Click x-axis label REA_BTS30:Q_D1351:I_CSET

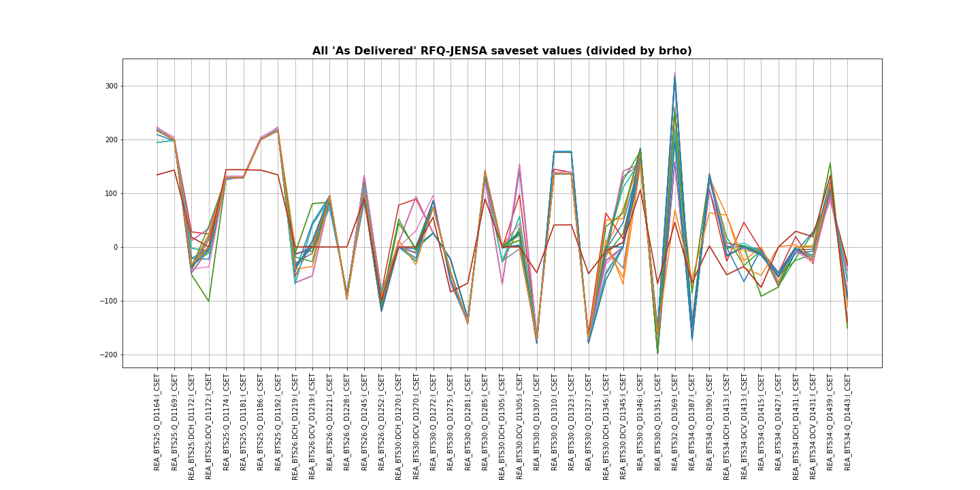click(x=657, y=422)
